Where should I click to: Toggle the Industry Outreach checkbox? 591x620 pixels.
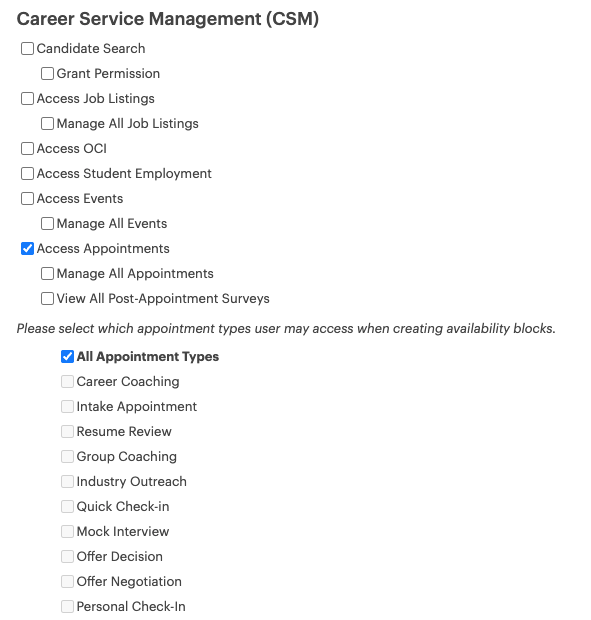click(x=67, y=482)
